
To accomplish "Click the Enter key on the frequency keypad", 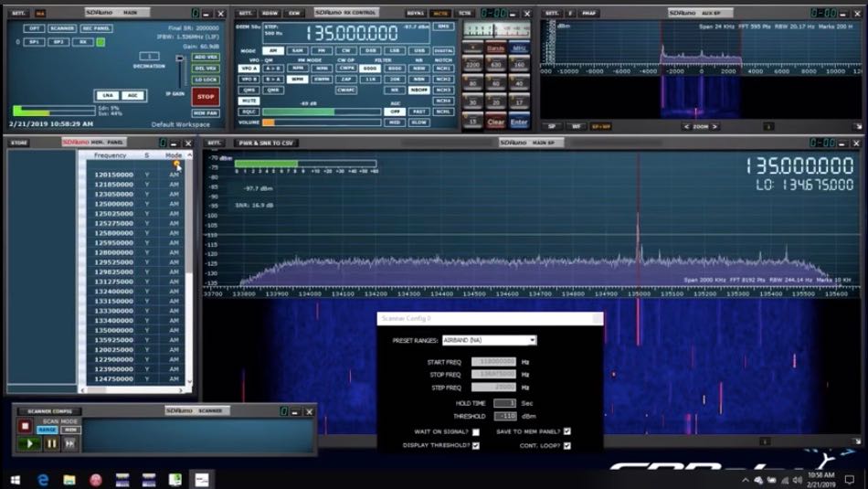I will point(519,122).
